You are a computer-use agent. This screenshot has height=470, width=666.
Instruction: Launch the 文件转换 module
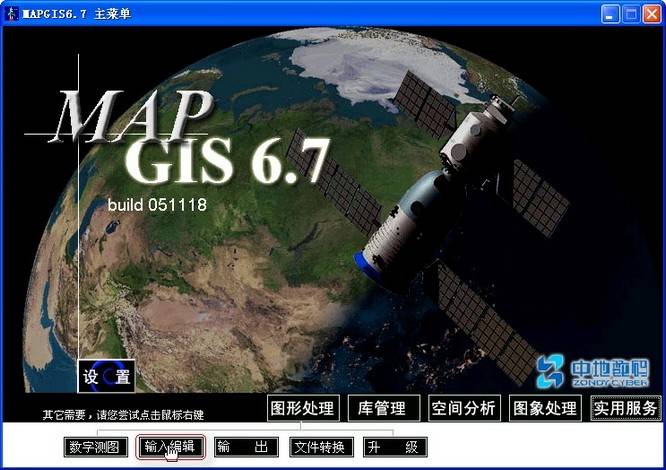[x=322, y=447]
